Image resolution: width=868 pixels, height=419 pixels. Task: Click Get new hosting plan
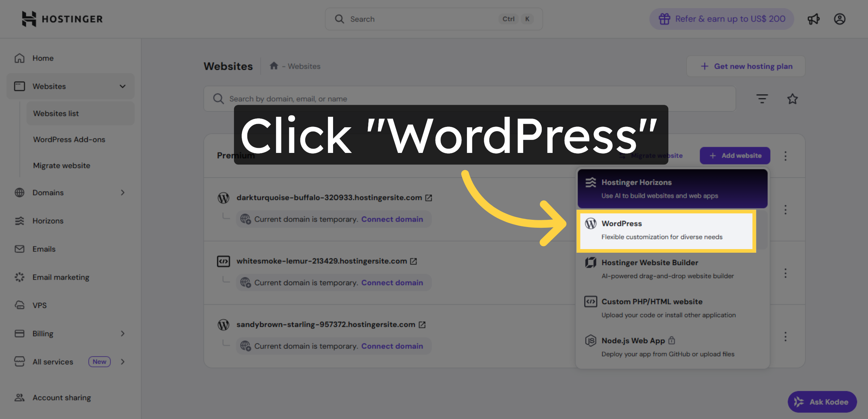[x=745, y=66]
